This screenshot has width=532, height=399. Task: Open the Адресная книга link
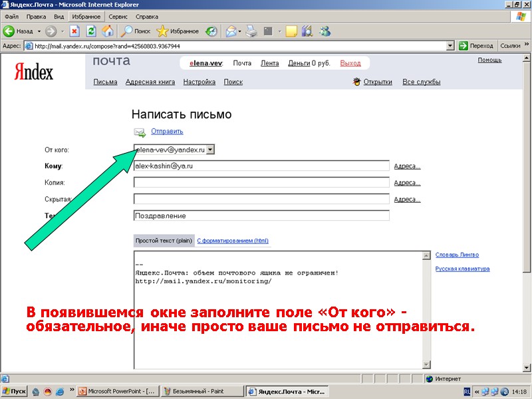point(150,82)
